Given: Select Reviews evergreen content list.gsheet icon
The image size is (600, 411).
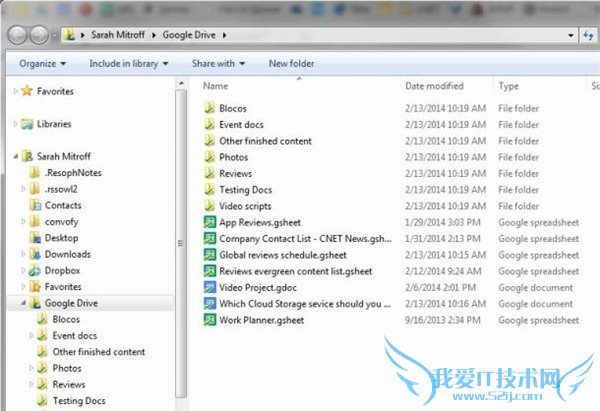Looking at the screenshot, I should (209, 271).
